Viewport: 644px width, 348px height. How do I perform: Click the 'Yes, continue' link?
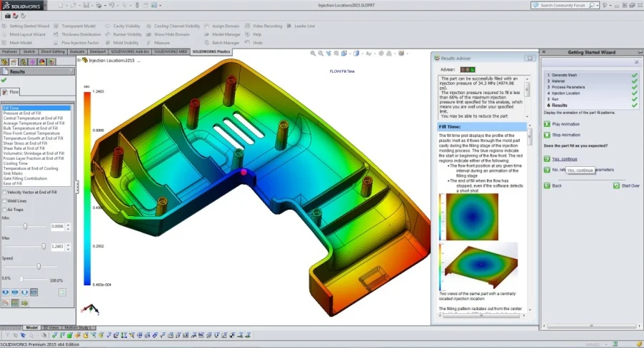pyautogui.click(x=564, y=159)
